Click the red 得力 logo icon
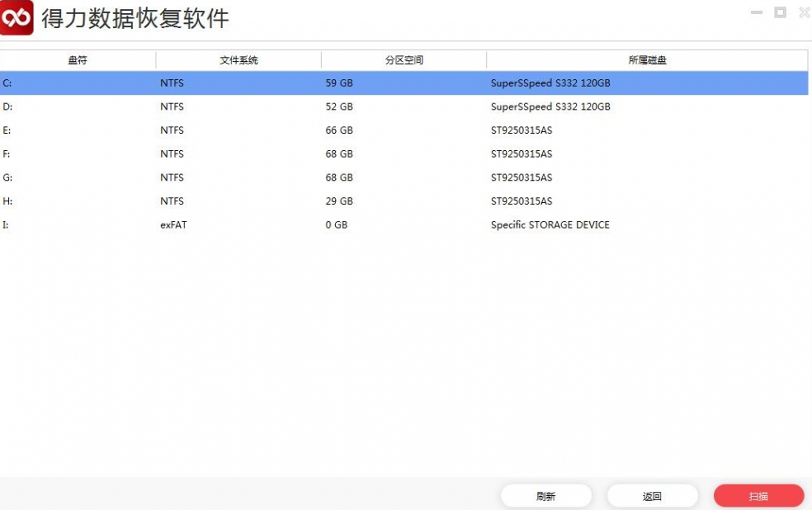This screenshot has height=510, width=812. tap(16, 17)
